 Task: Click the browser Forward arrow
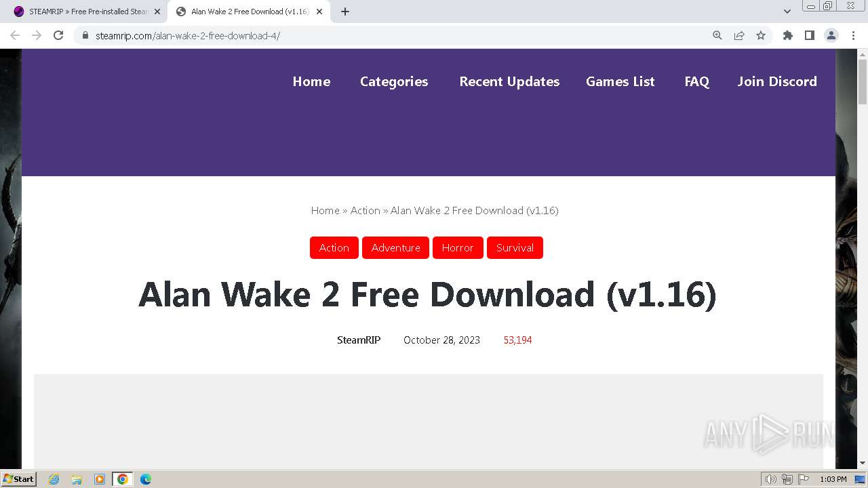pos(37,35)
